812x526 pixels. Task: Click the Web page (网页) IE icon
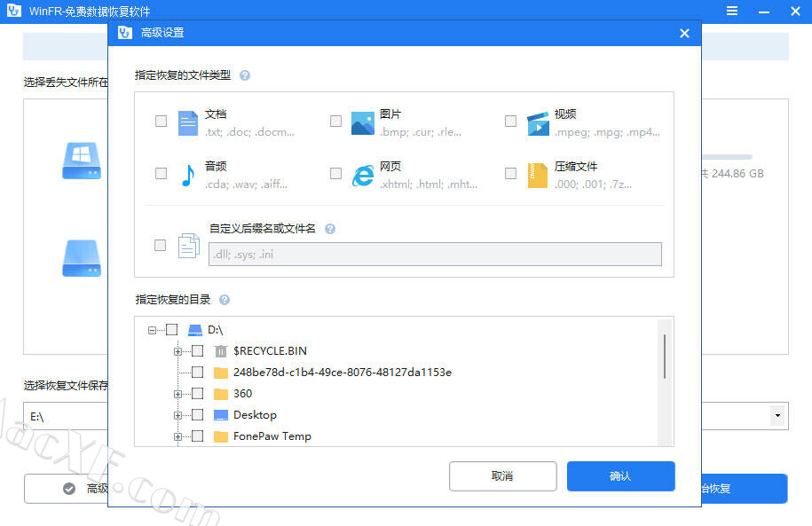pos(363,176)
